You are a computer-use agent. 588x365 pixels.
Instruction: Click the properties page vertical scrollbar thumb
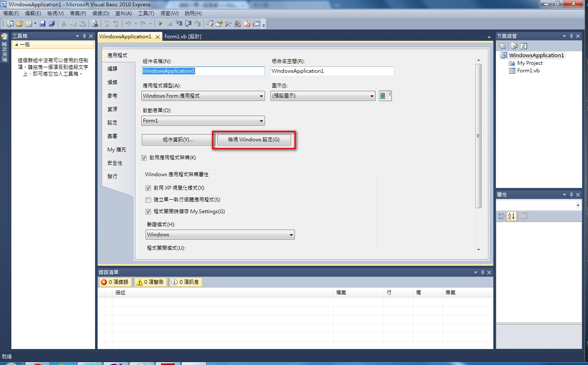click(x=478, y=136)
